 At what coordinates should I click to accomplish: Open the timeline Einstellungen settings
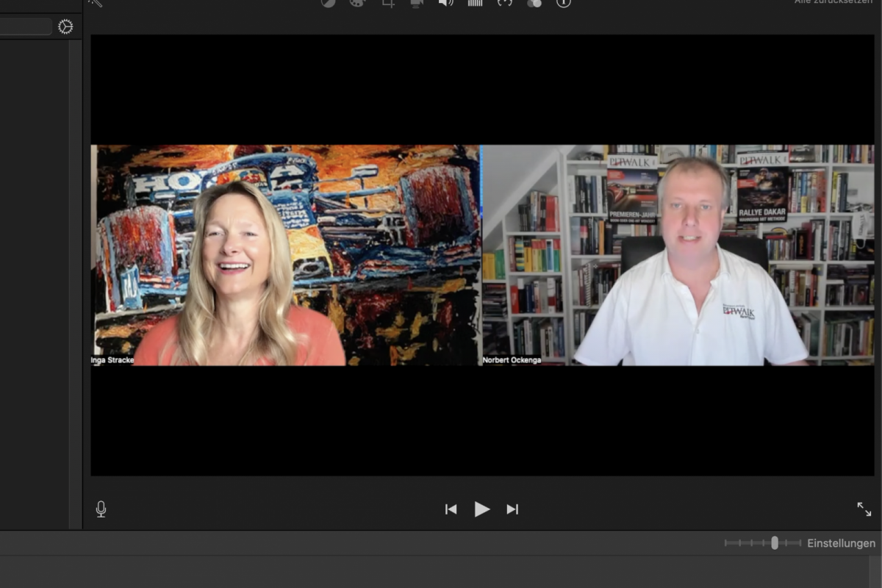(842, 543)
